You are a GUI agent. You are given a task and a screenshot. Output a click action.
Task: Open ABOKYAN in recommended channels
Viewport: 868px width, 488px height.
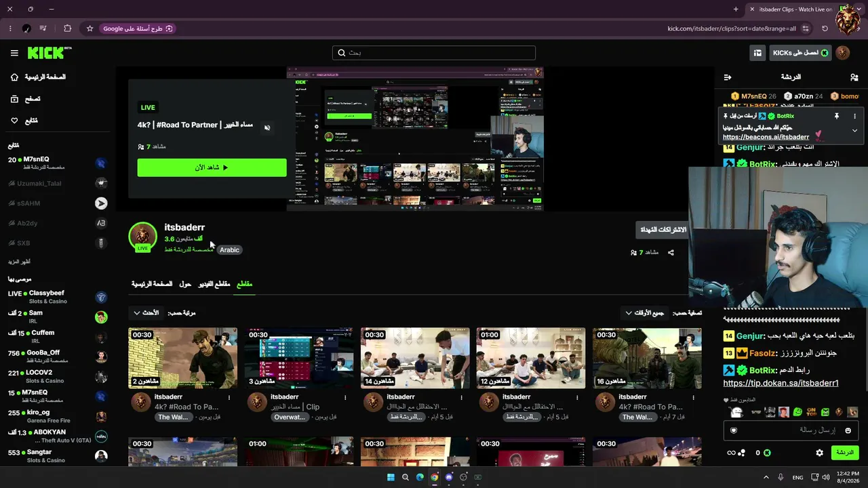(58, 436)
